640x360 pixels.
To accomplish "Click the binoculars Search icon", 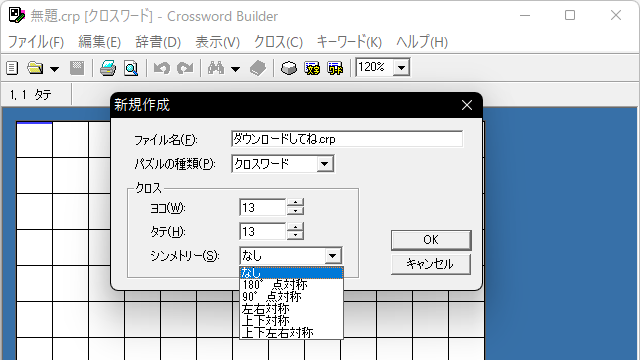I will (x=216, y=68).
